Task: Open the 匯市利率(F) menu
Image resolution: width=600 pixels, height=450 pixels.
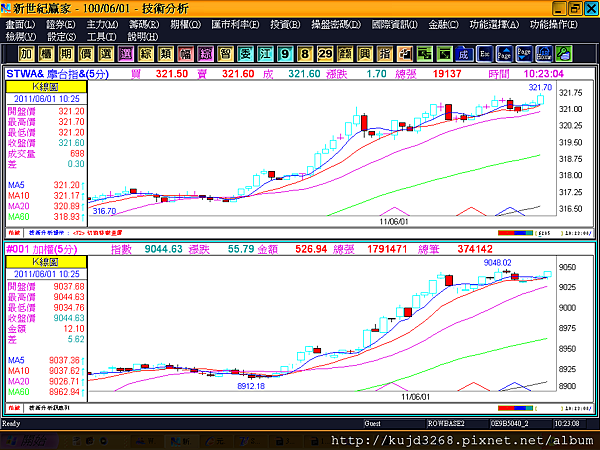Action: pyautogui.click(x=235, y=24)
